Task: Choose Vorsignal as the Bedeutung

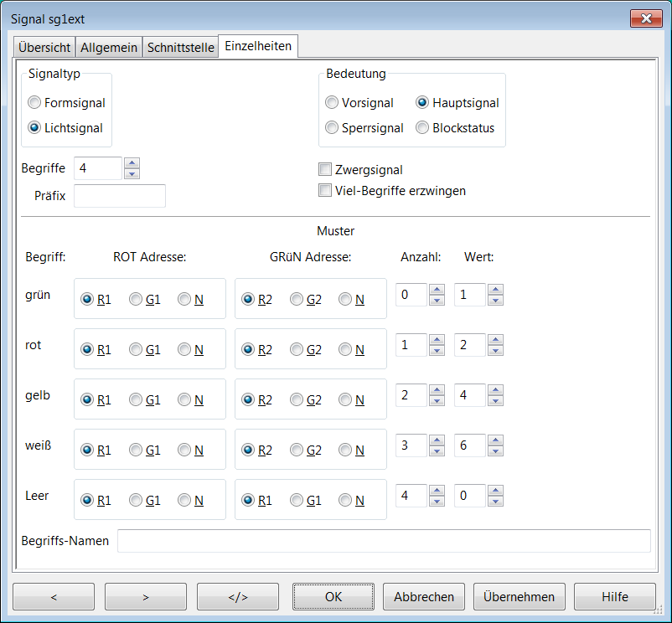Action: tap(332, 103)
